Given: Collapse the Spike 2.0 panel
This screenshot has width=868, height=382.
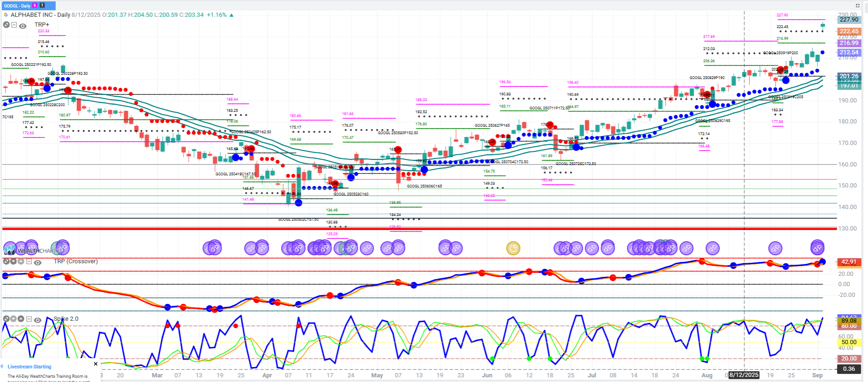Looking at the screenshot, I should point(29,319).
